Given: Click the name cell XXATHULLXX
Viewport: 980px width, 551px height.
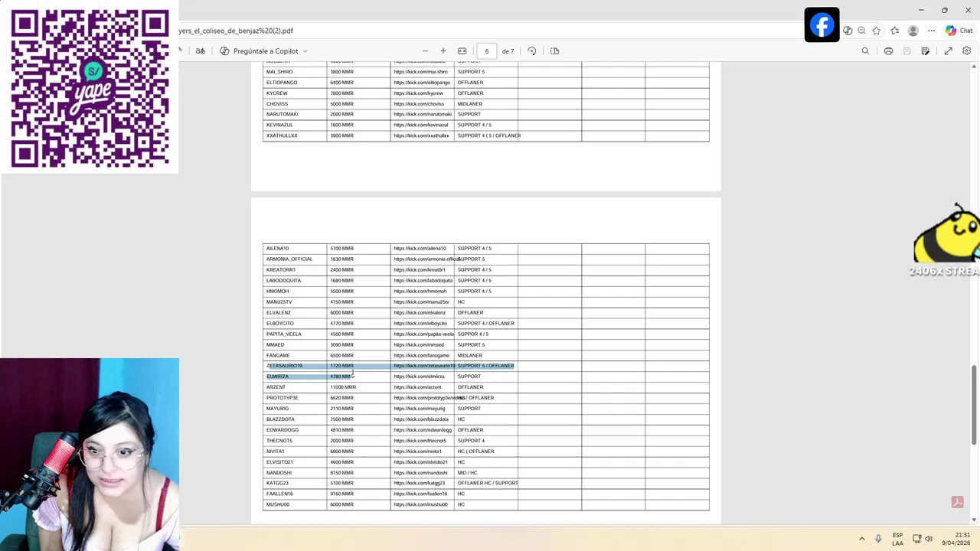Looking at the screenshot, I should tap(282, 136).
